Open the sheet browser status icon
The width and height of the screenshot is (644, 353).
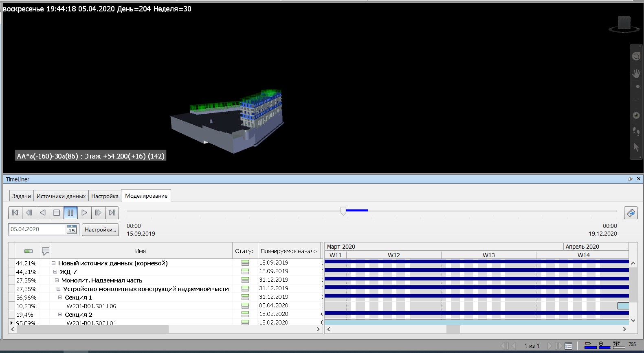(x=568, y=346)
